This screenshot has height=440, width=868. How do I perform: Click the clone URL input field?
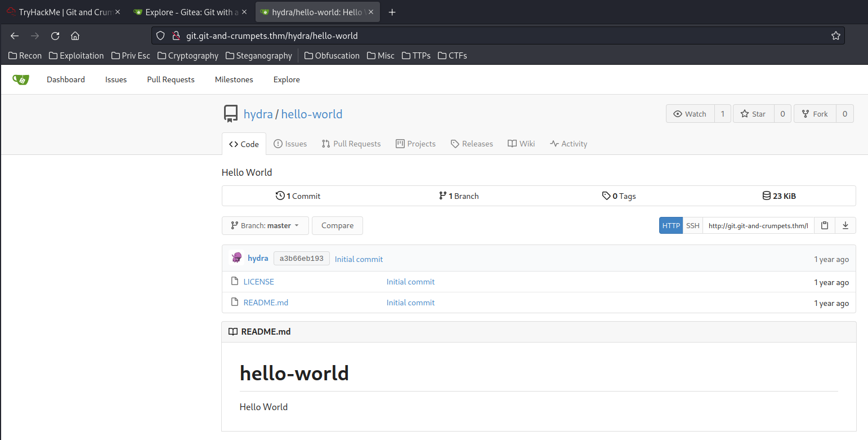point(758,225)
